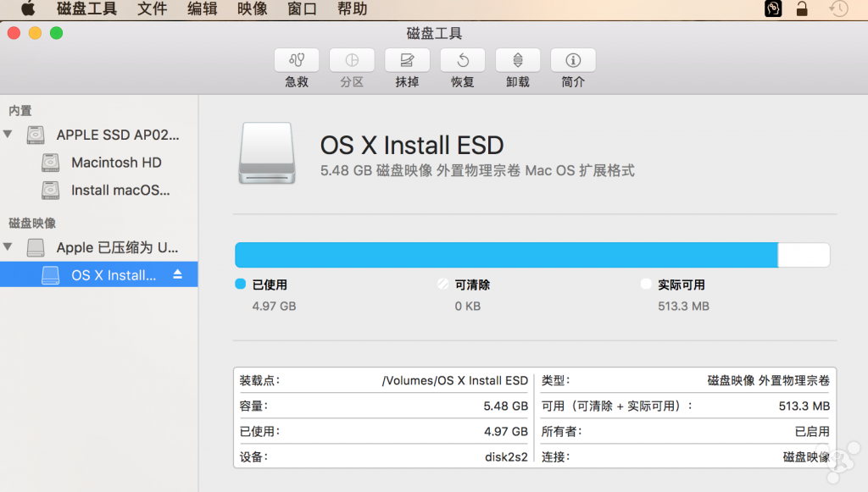Click the blue 已使用 legend dot
The height and width of the screenshot is (492, 868).
(240, 285)
